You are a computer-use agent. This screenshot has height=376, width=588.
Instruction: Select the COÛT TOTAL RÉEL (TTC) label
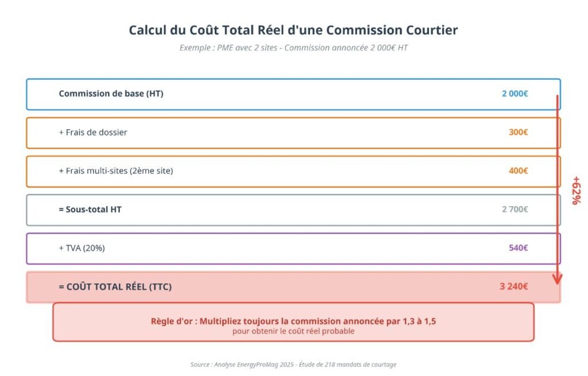tap(115, 286)
